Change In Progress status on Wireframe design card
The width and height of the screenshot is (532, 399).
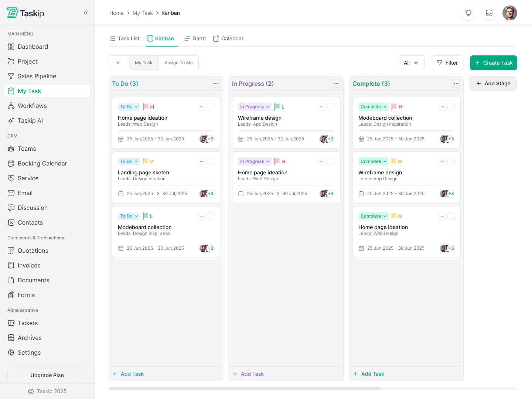(x=255, y=107)
